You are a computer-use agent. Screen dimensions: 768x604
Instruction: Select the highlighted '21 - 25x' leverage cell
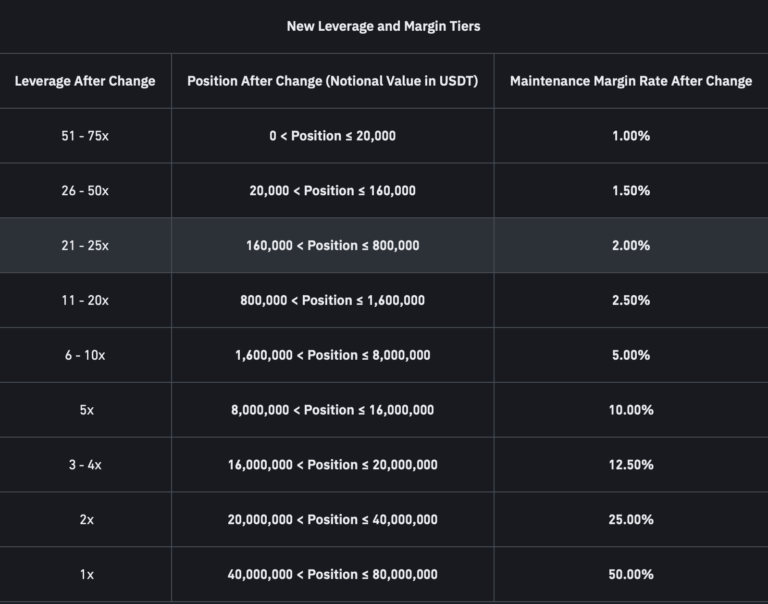[x=85, y=246]
